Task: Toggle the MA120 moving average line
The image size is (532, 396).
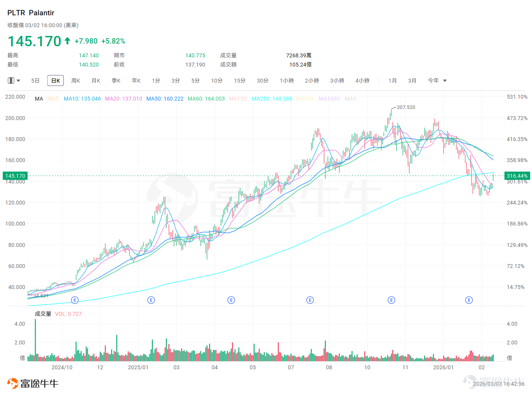Action: 238,99
